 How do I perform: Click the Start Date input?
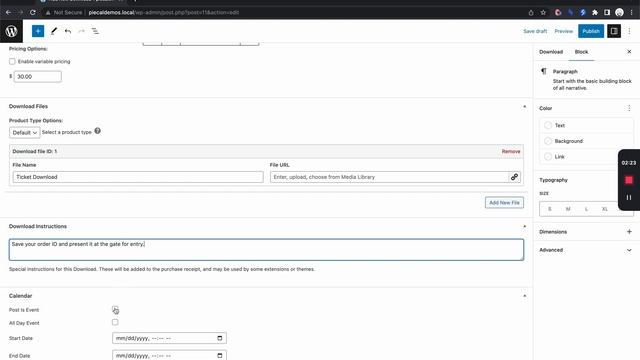(169, 338)
